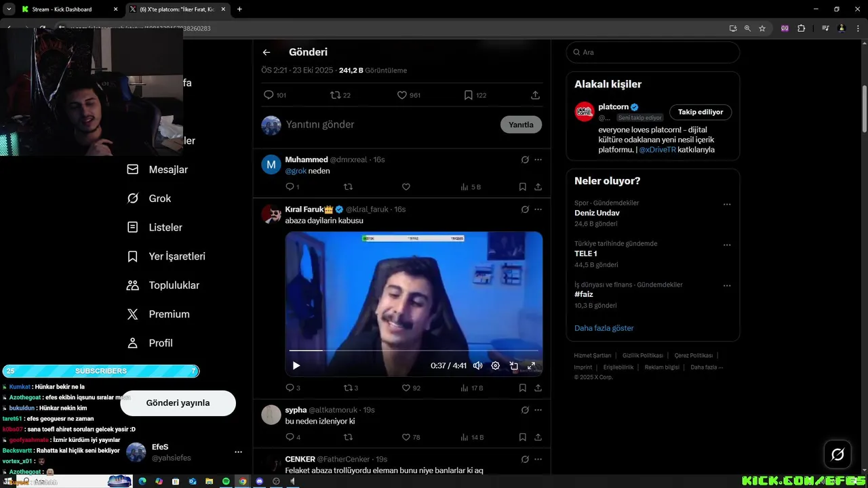Click the Ara search box
The width and height of the screenshot is (868, 488).
point(652,52)
